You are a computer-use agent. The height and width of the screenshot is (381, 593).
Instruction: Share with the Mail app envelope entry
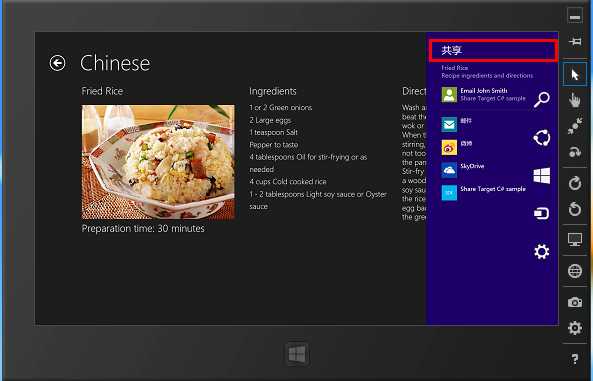point(456,124)
